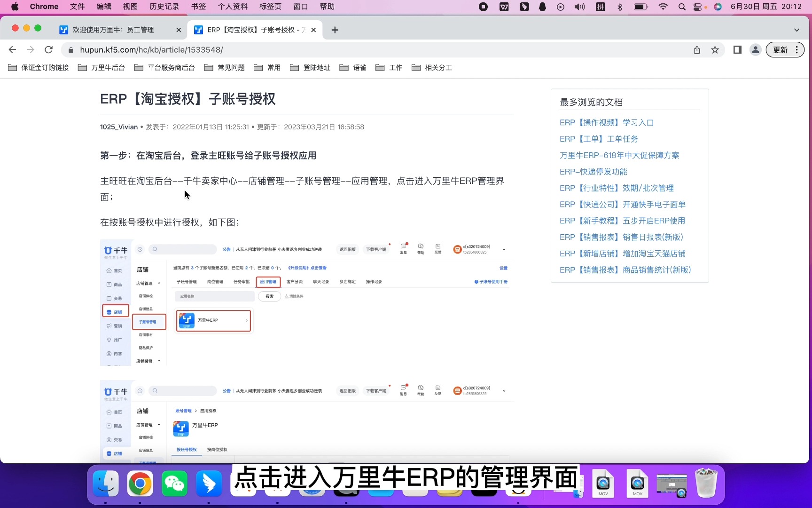
Task: Close the 欢迎使用万里牛 tab
Action: [x=179, y=30]
